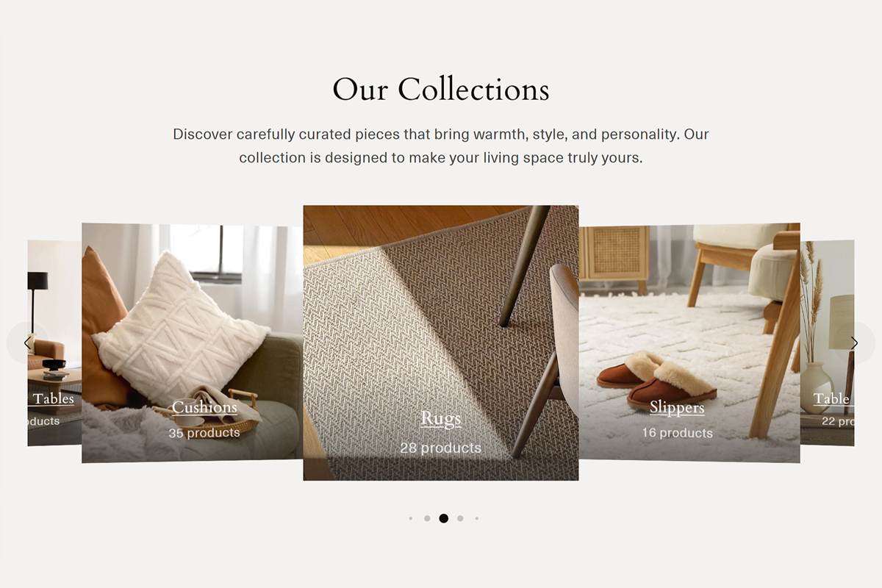Click the "16 products" label
This screenshot has width=882, height=588.
click(x=677, y=433)
